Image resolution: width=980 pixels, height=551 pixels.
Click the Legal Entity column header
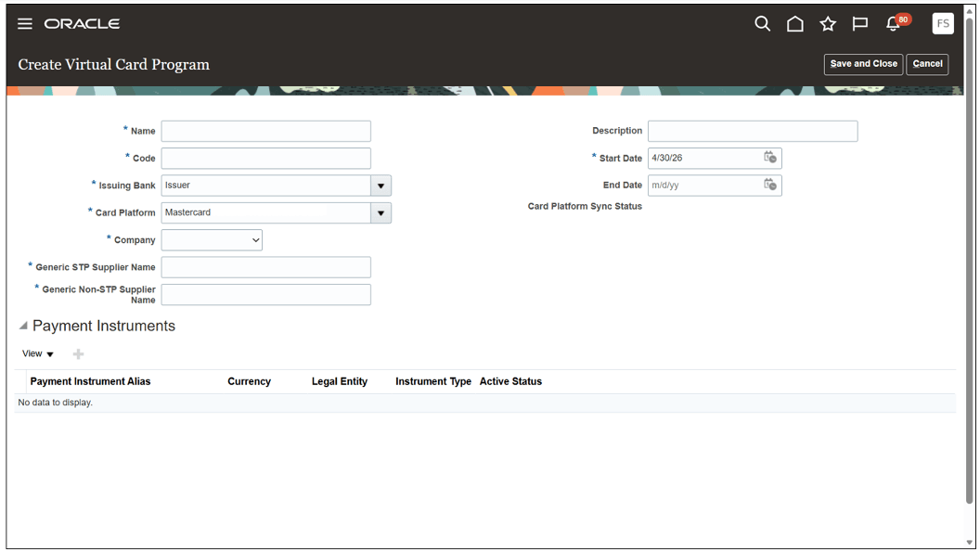[340, 381]
